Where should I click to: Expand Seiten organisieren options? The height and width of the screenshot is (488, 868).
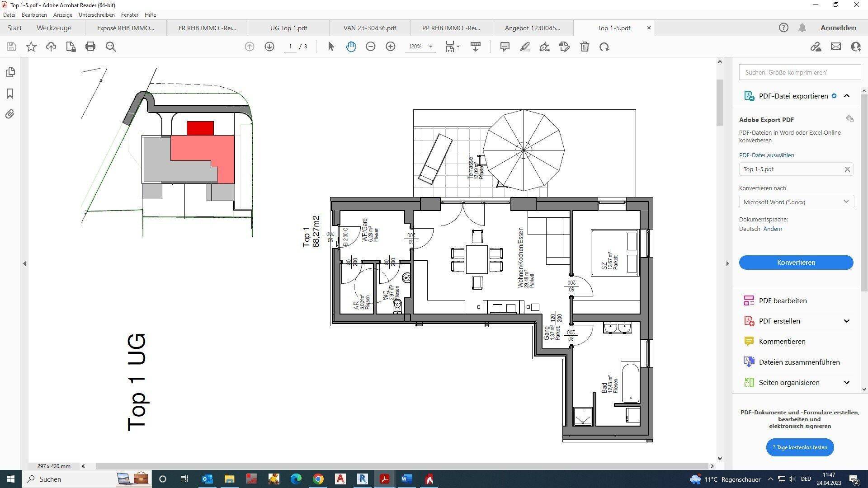(x=847, y=382)
